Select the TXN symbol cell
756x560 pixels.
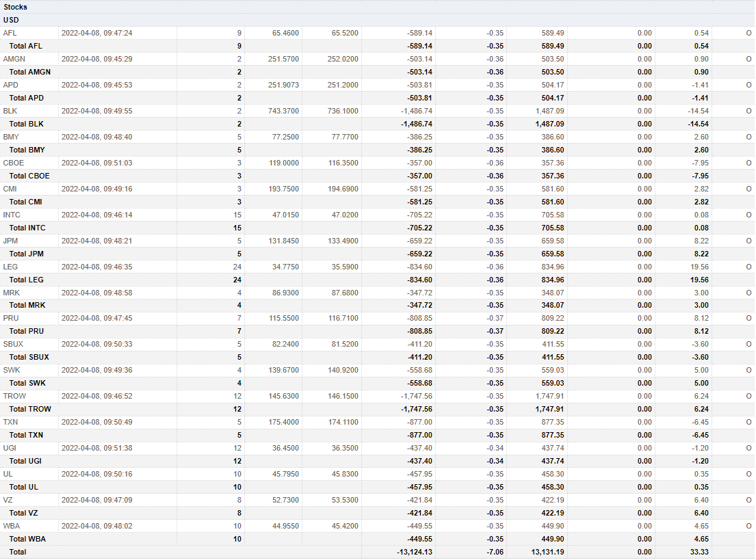coord(10,423)
